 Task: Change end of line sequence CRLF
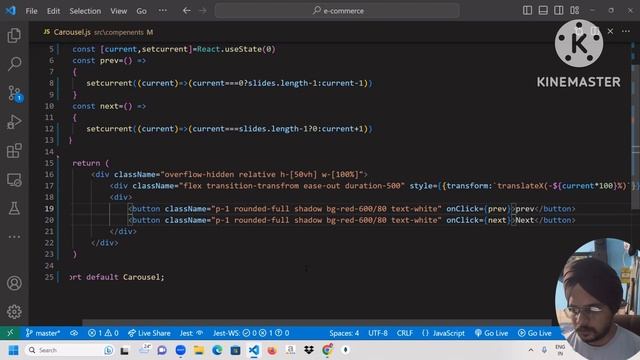404,333
